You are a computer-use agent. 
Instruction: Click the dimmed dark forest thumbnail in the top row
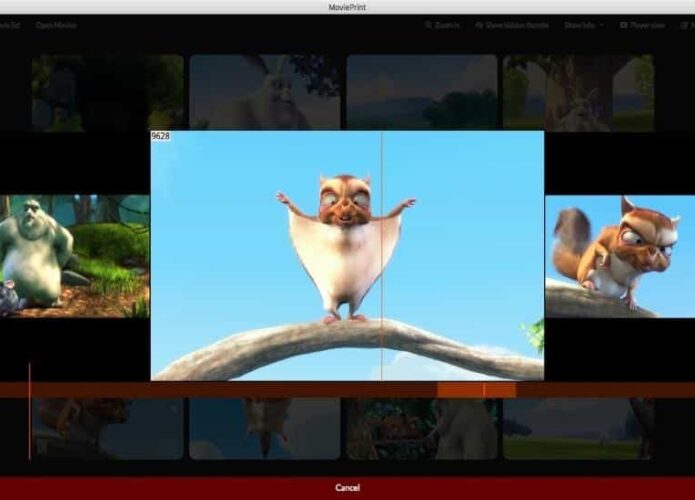(108, 93)
